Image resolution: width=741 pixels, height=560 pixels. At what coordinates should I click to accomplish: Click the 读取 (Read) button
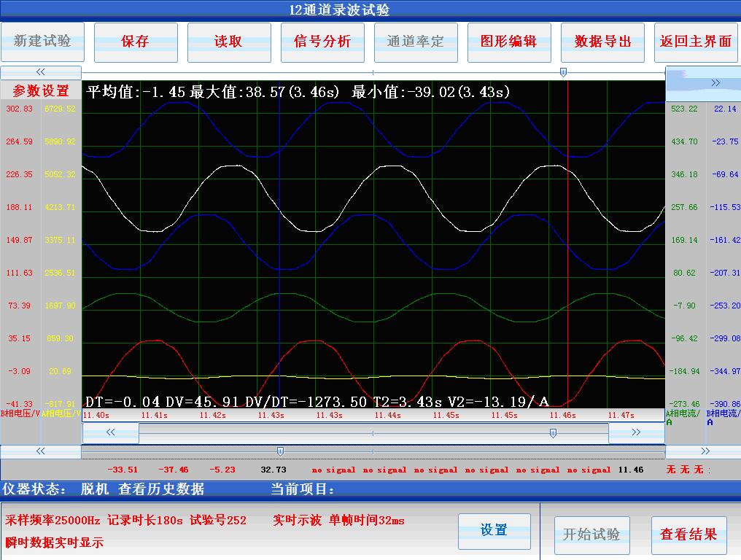coord(229,42)
